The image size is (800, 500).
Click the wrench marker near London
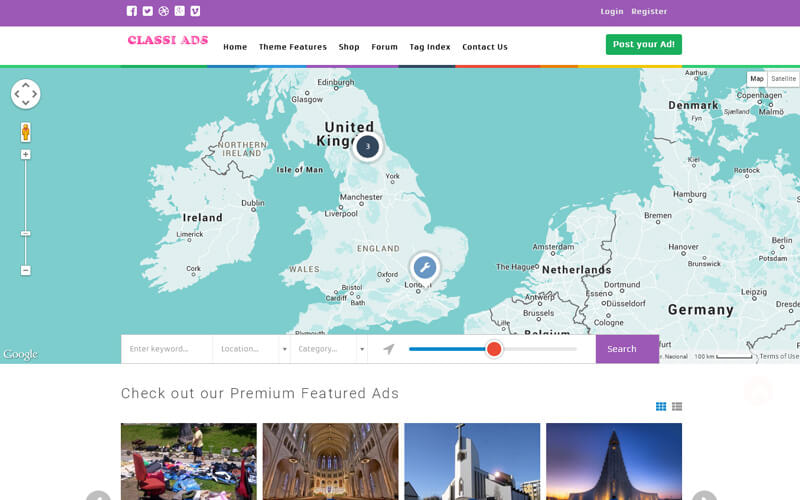[424, 267]
